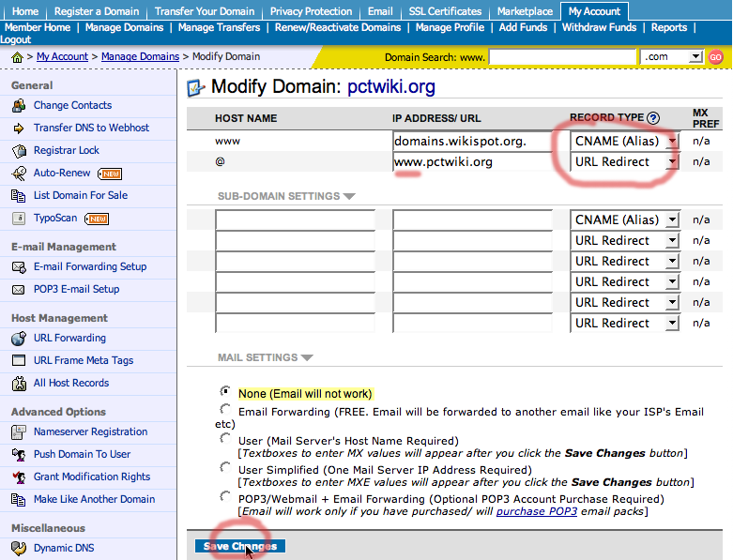
Task: Click the Modify Domain page heading icon
Action: click(x=196, y=87)
